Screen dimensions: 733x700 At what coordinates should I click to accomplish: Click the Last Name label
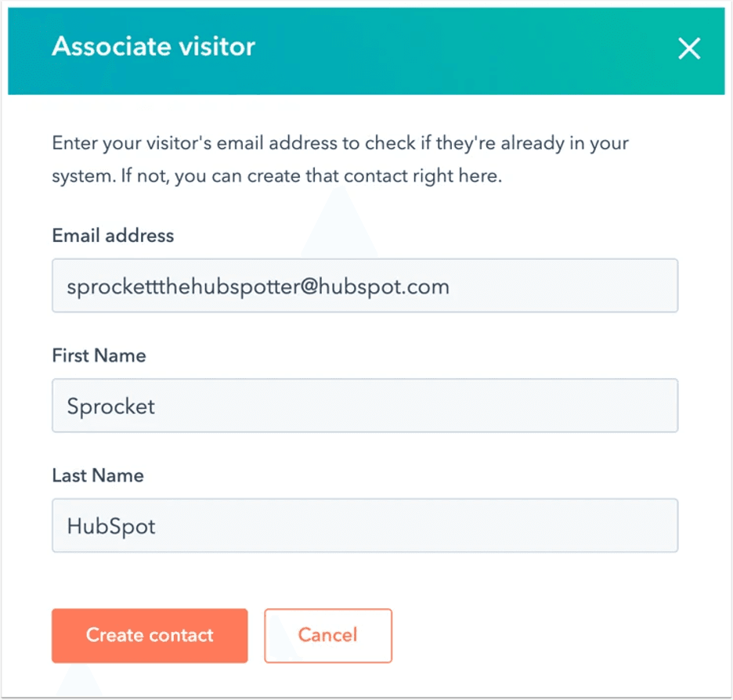tap(97, 474)
